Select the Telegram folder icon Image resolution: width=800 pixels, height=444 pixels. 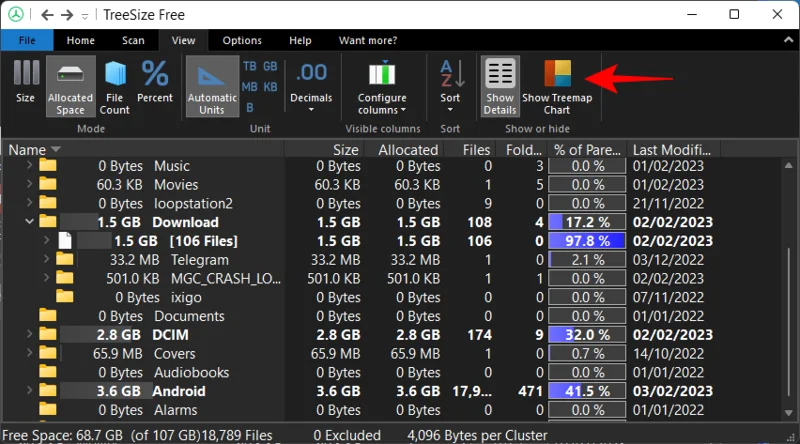pos(65,259)
